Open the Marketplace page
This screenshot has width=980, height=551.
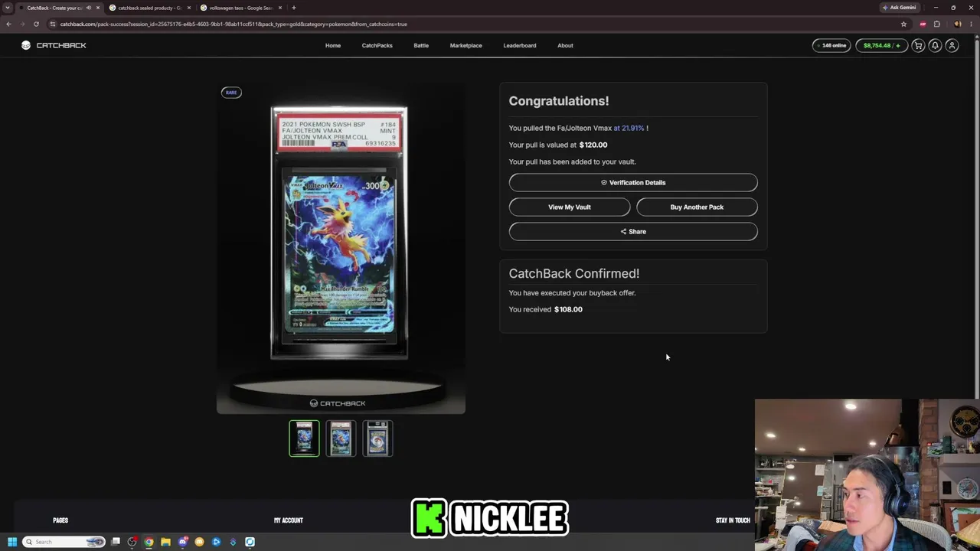pos(466,45)
